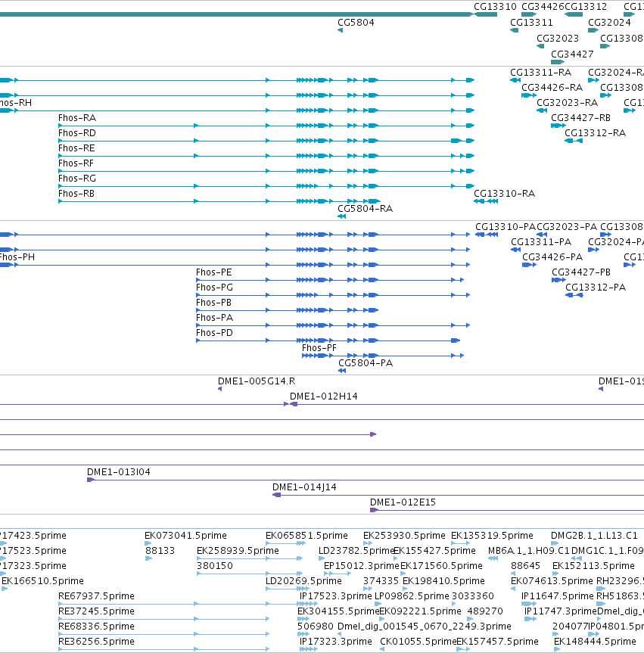The image size is (644, 653).
Task: Click the RE37245.5prime EST label
Action: pos(96,611)
